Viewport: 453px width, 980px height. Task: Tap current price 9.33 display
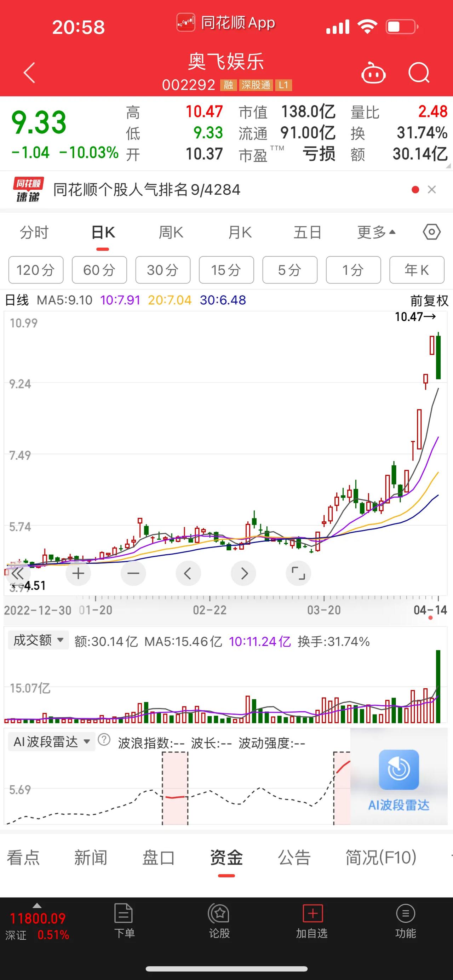tap(39, 122)
